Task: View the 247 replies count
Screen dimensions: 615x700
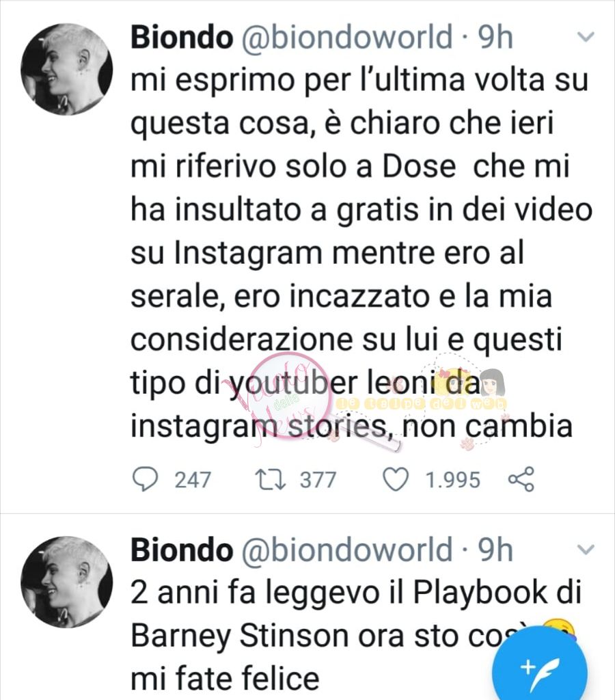Action: pos(192,481)
